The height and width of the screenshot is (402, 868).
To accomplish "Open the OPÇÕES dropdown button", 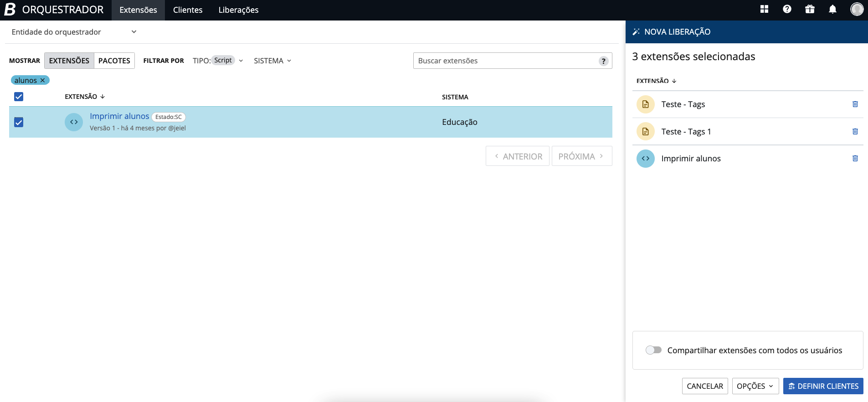I will pyautogui.click(x=755, y=386).
